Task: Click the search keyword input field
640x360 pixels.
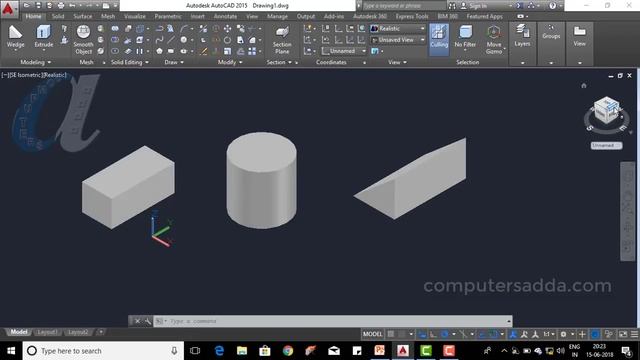Action: (404, 6)
